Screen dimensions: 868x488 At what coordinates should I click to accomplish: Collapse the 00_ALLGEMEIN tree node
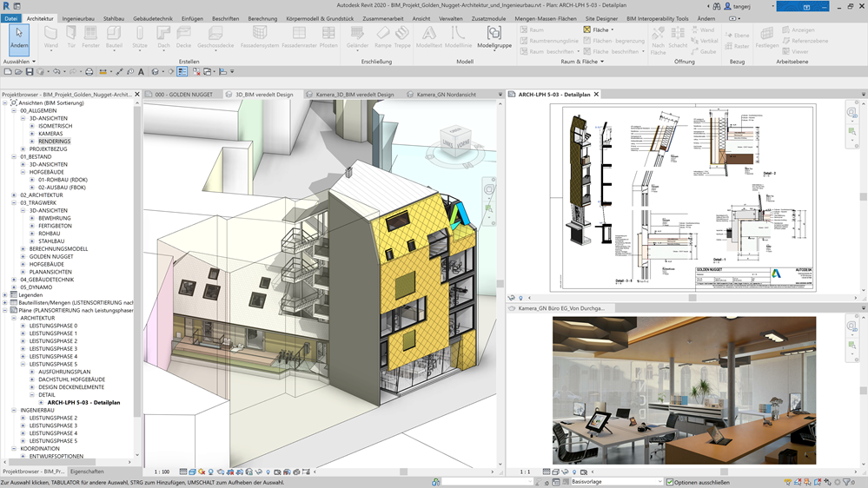(x=14, y=110)
